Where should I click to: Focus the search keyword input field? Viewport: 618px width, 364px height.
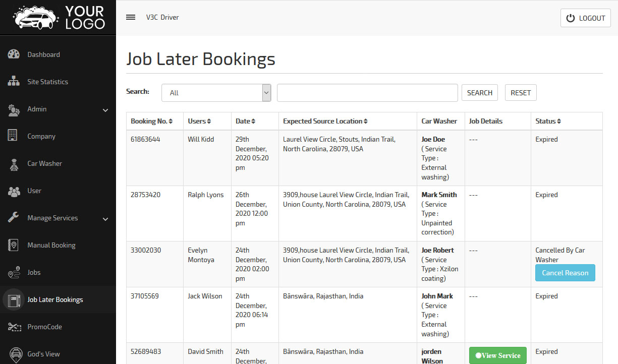pos(367,93)
